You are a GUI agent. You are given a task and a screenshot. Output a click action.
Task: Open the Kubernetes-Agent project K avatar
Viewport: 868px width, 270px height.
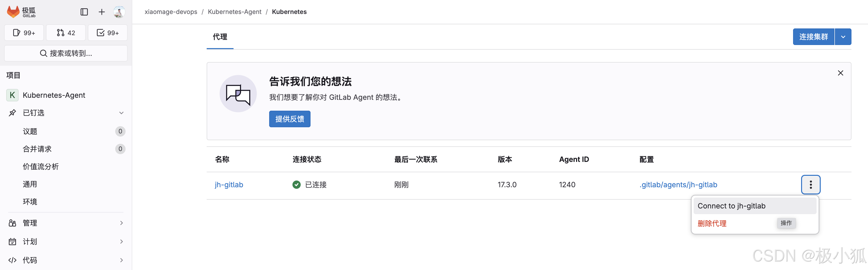pos(12,95)
